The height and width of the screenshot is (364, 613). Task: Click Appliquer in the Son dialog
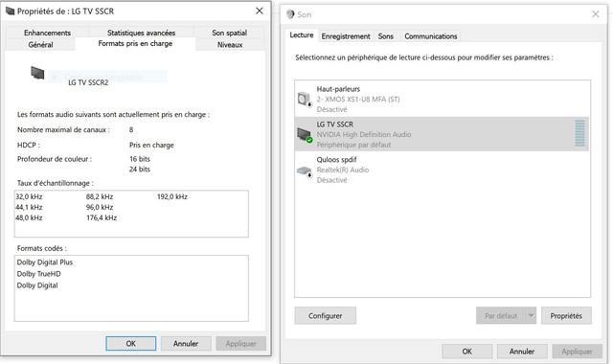pos(577,352)
